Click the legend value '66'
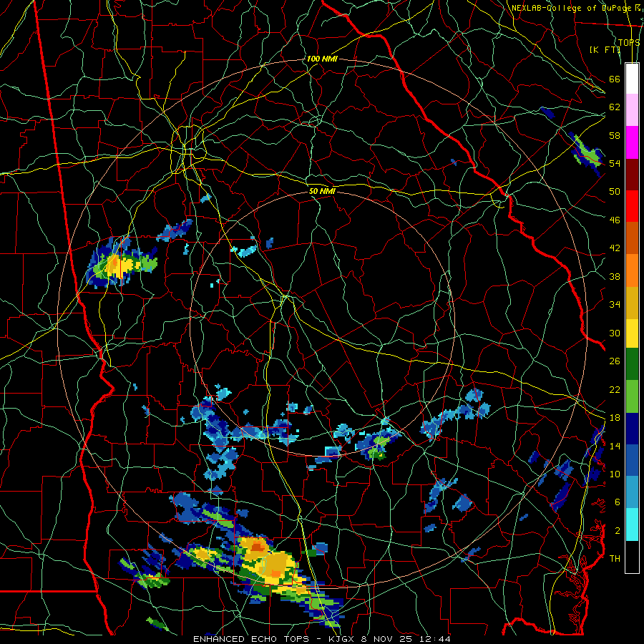Screen dimensions: 644x644 click(615, 79)
